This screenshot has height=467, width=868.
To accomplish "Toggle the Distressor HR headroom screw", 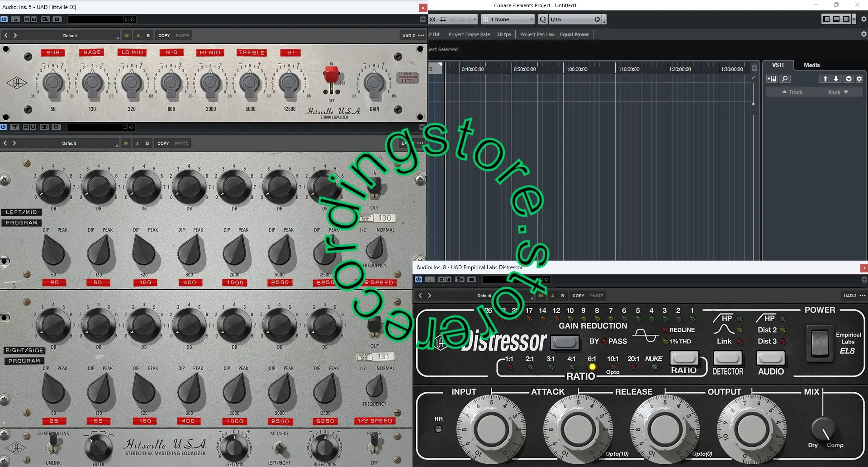I will pos(438,429).
